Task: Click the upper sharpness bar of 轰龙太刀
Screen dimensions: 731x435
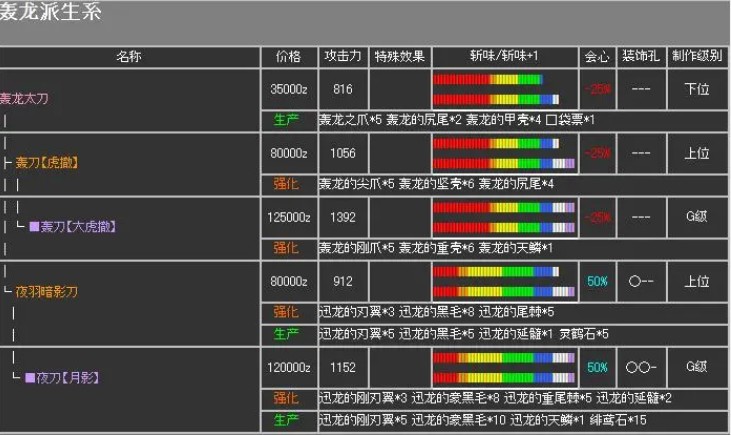Action: 487,80
